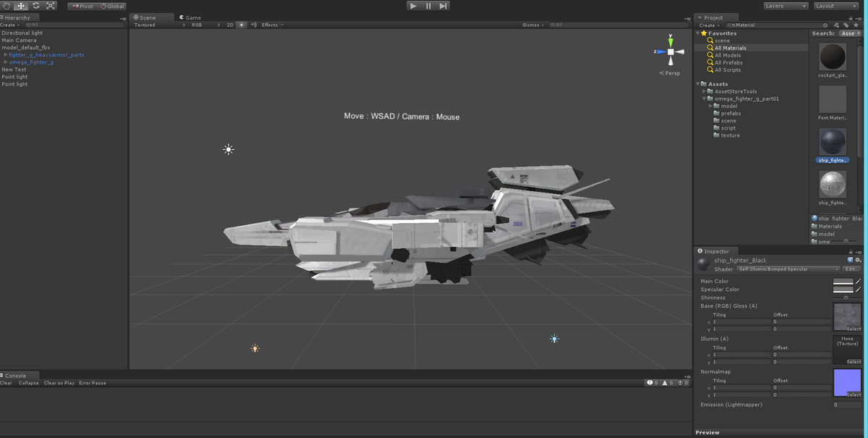Select the Rotate tool
Screen dimensions: 868x438
click(35, 6)
